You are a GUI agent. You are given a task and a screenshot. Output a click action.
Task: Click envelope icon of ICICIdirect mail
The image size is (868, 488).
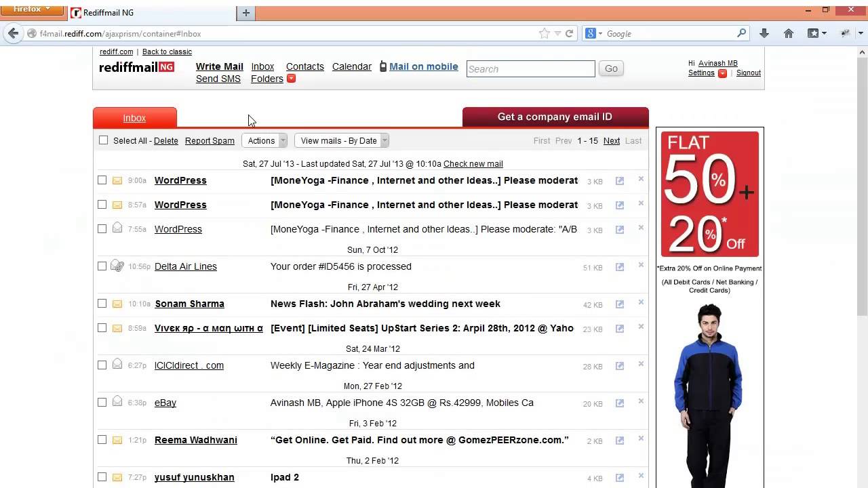pyautogui.click(x=117, y=365)
